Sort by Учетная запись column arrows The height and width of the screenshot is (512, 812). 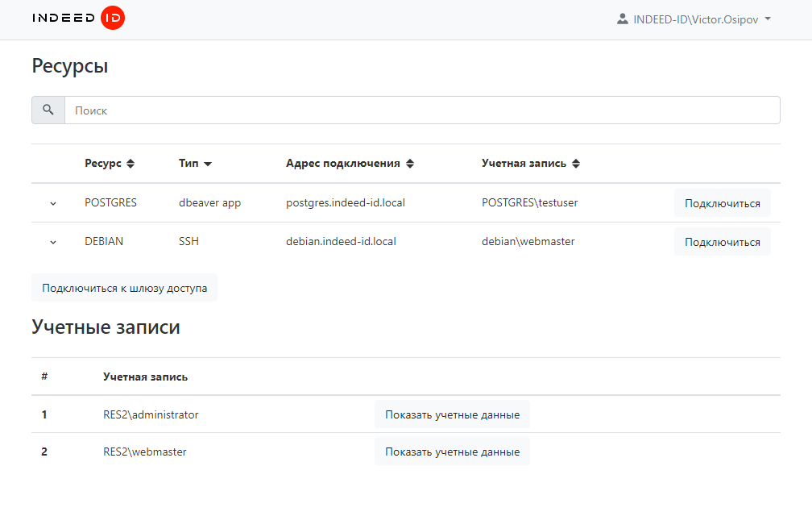(575, 164)
